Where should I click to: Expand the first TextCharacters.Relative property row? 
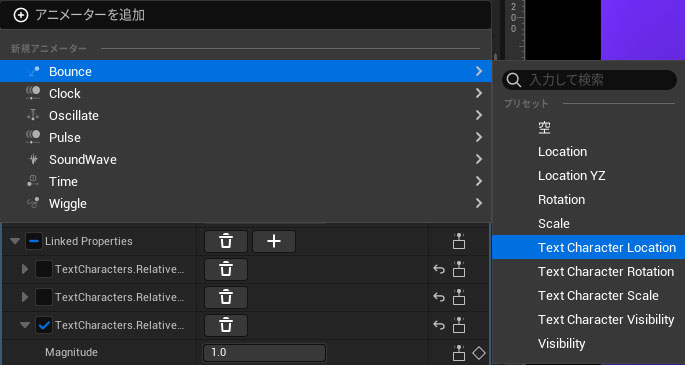(x=25, y=269)
